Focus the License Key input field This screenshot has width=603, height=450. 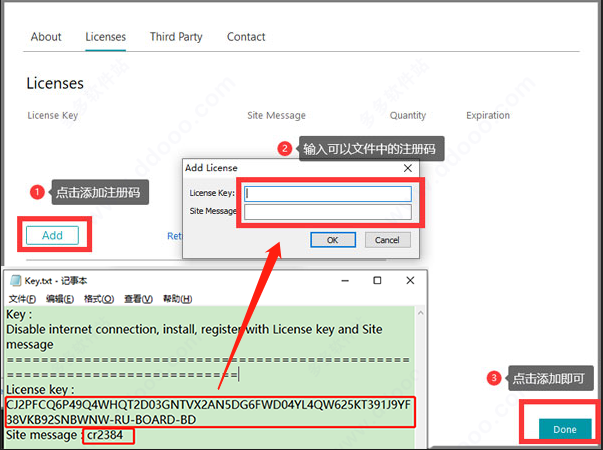(x=328, y=194)
